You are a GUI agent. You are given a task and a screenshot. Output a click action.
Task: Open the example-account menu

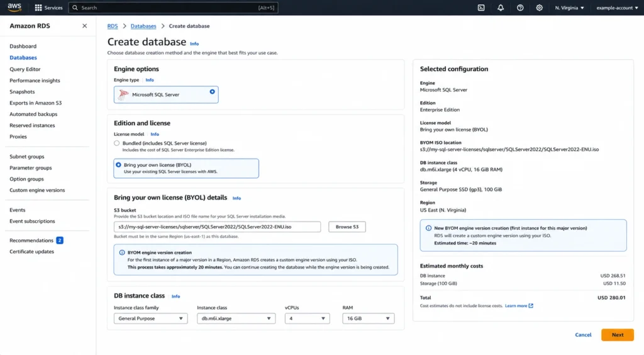(x=617, y=8)
